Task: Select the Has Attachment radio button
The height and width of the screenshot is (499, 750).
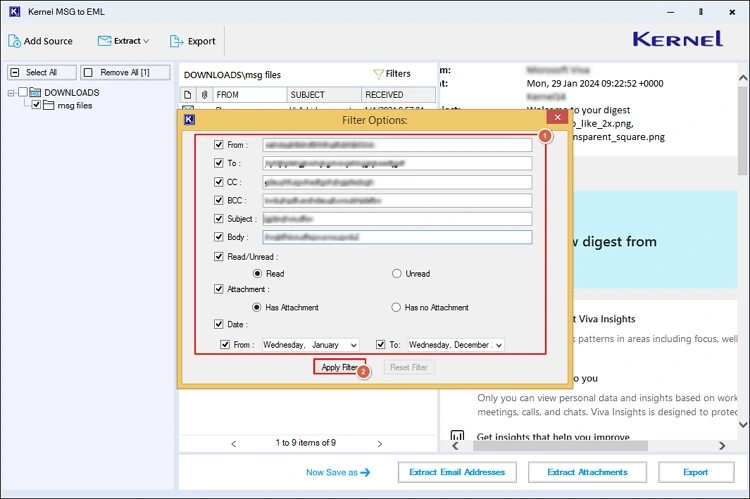Action: pos(257,307)
